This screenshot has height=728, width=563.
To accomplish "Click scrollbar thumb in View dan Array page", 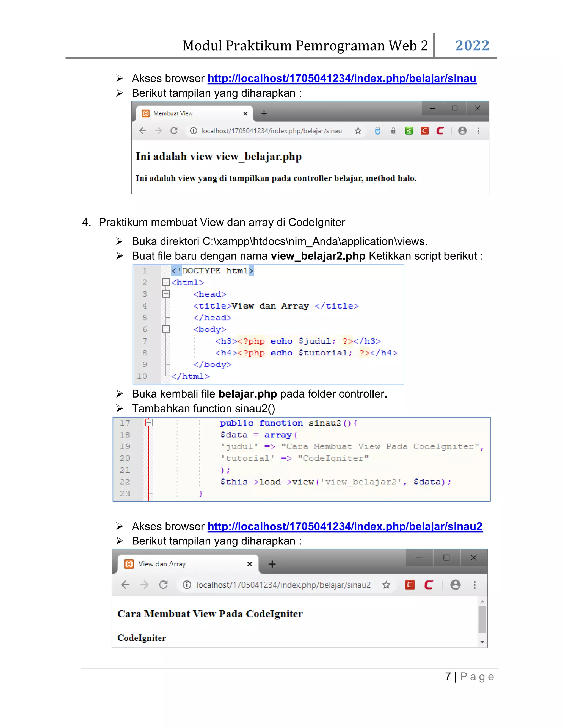I will click(482, 619).
